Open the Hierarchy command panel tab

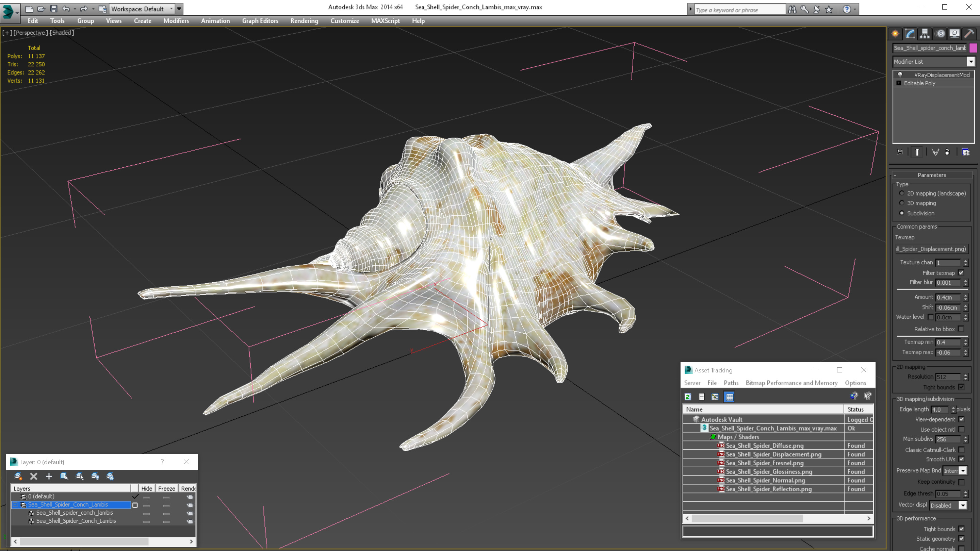pyautogui.click(x=925, y=34)
